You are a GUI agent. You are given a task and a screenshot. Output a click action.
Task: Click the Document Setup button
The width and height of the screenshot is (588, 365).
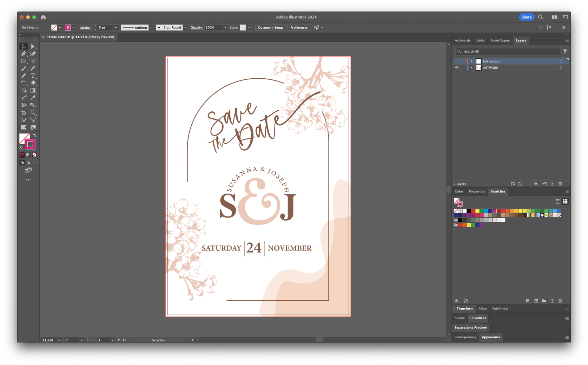tap(270, 27)
